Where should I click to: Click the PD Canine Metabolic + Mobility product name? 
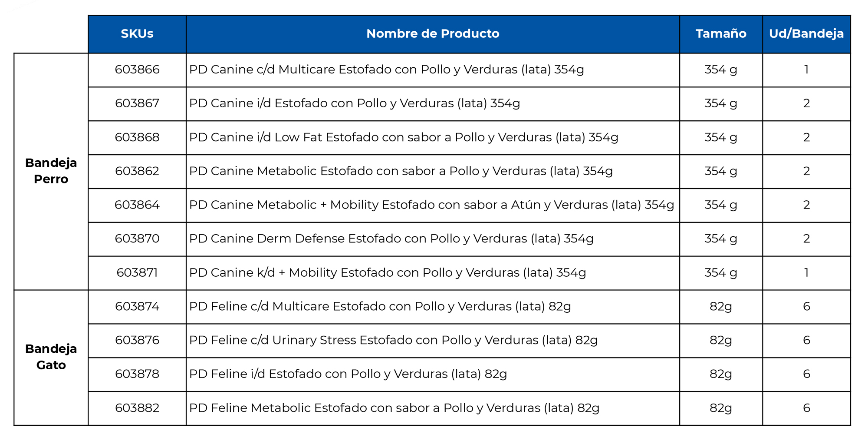[x=431, y=205]
